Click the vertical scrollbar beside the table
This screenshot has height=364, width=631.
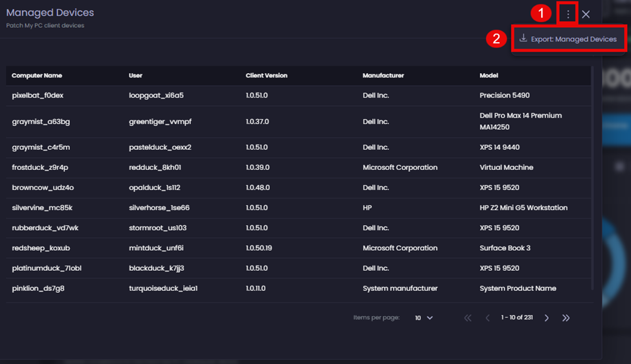pyautogui.click(x=592, y=178)
